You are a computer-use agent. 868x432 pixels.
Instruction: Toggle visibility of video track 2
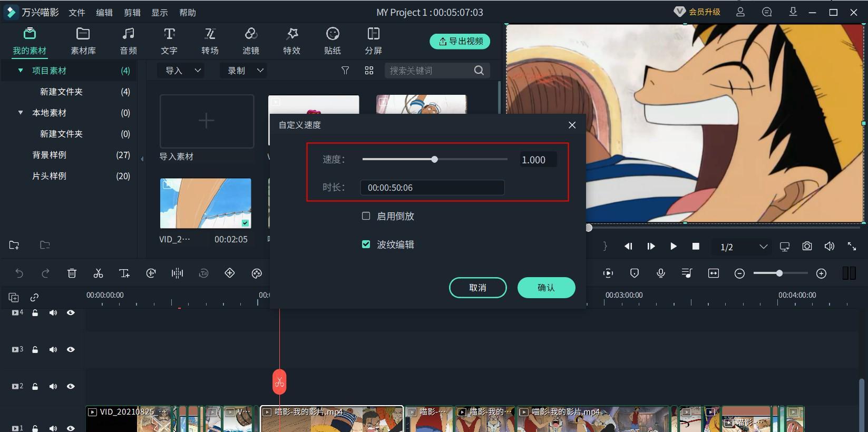click(71, 387)
